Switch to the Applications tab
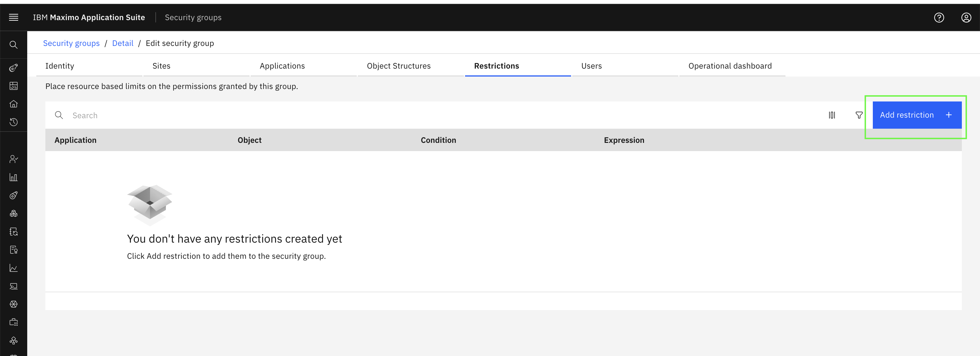This screenshot has height=356, width=980. click(x=304, y=66)
